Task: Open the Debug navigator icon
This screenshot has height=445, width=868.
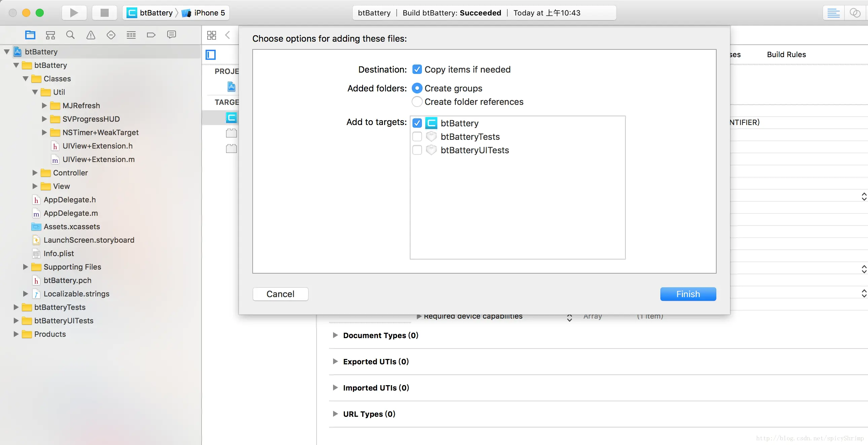Action: pyautogui.click(x=131, y=35)
